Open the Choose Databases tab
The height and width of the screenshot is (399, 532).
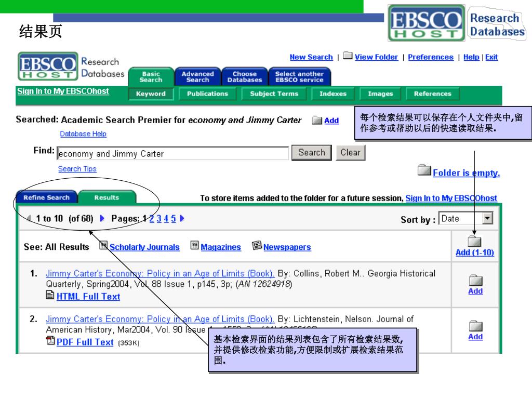pyautogui.click(x=245, y=77)
